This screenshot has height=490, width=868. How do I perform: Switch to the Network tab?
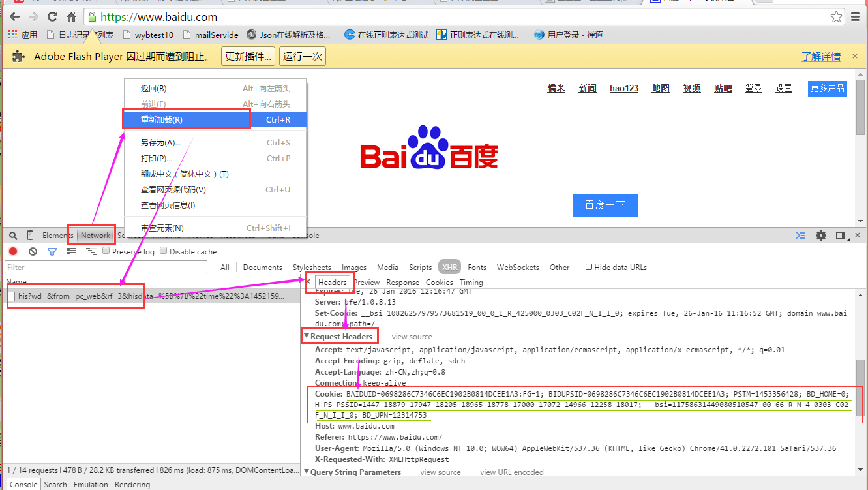pyautogui.click(x=95, y=236)
